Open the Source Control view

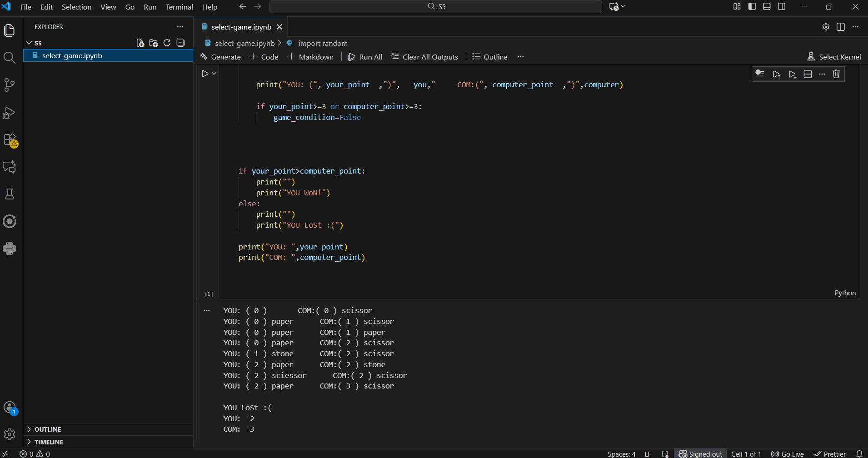click(x=9, y=85)
